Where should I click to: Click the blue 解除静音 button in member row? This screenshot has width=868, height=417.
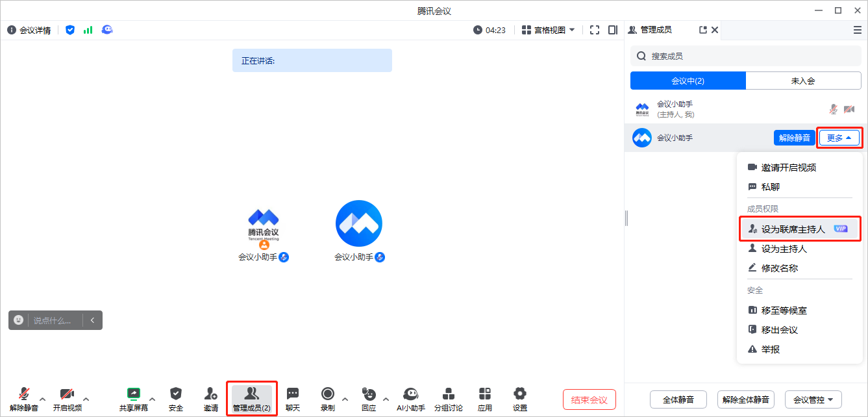point(795,138)
